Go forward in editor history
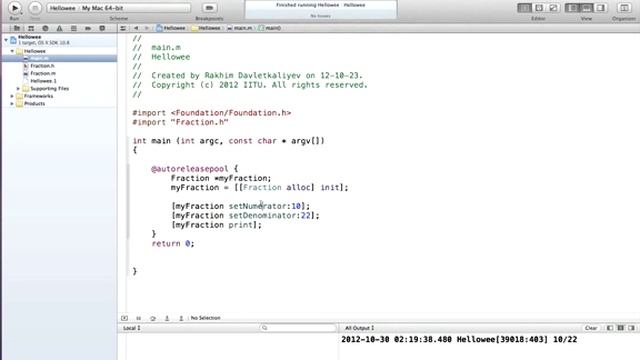Viewport: 640px width, 360px height. click(147, 28)
